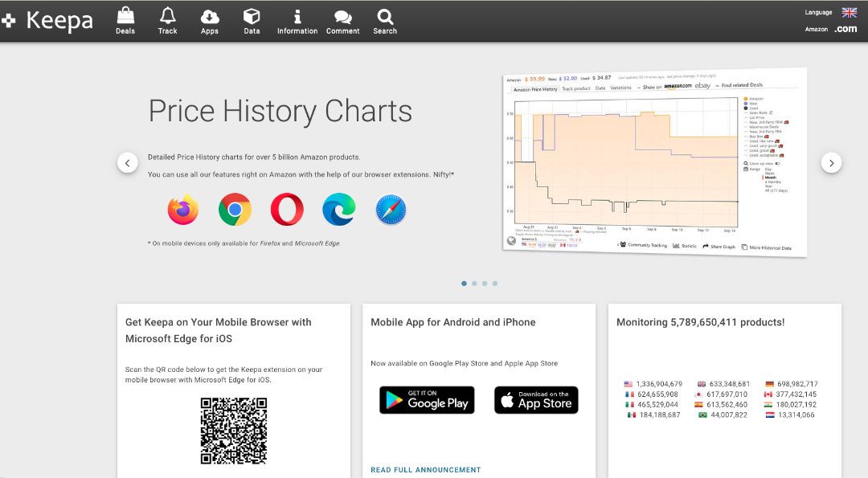Select the Opera browser extension icon
The height and width of the screenshot is (478, 868).
pos(287,210)
